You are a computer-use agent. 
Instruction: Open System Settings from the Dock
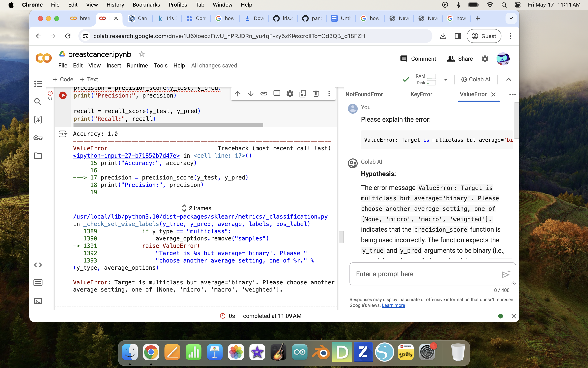[427, 352]
